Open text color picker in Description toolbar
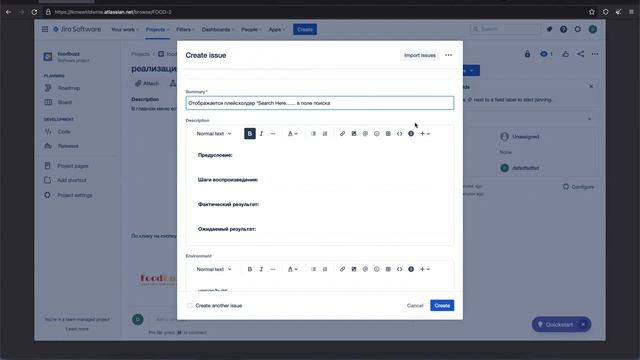Screen dimensions: 640x360 tap(293, 133)
